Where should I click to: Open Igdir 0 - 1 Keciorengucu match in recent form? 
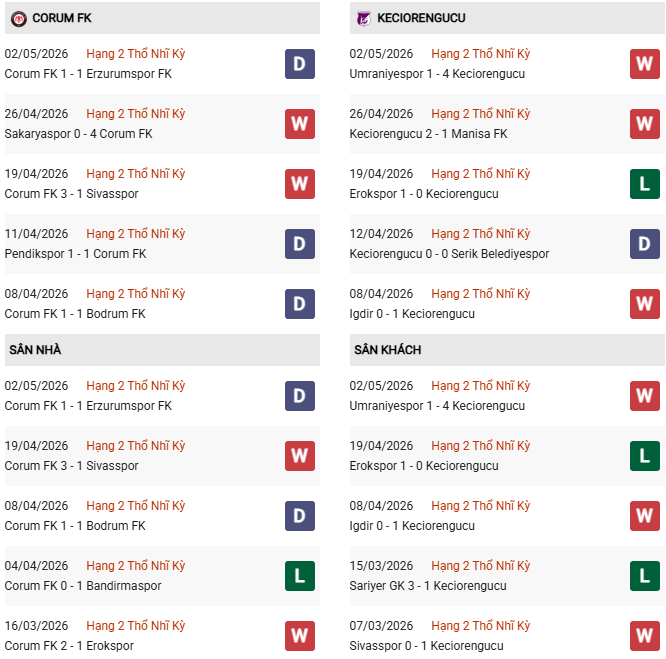click(x=412, y=314)
